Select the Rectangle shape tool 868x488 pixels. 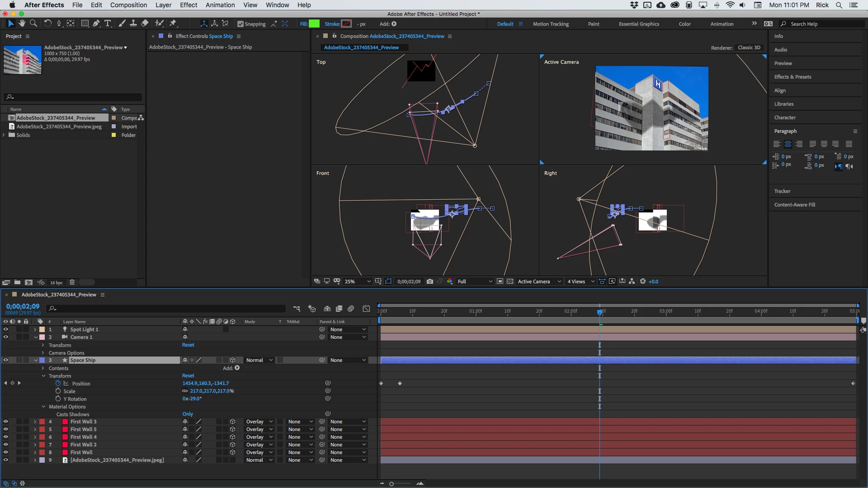point(85,23)
